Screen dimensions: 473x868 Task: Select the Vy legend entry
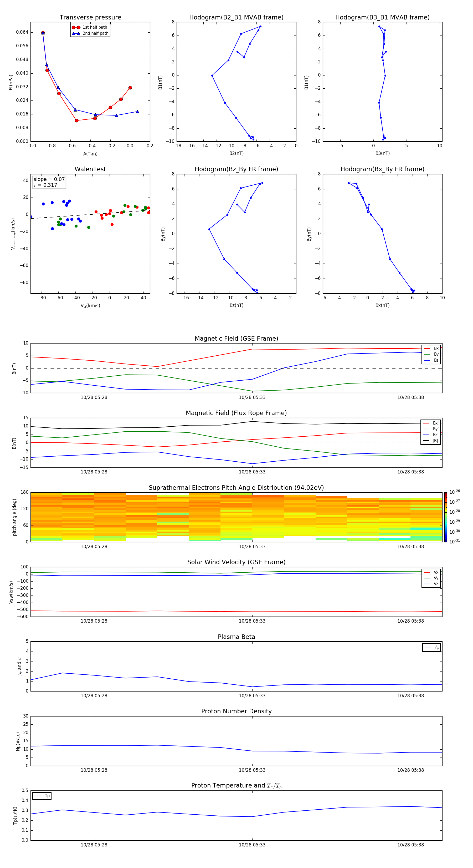(x=431, y=578)
